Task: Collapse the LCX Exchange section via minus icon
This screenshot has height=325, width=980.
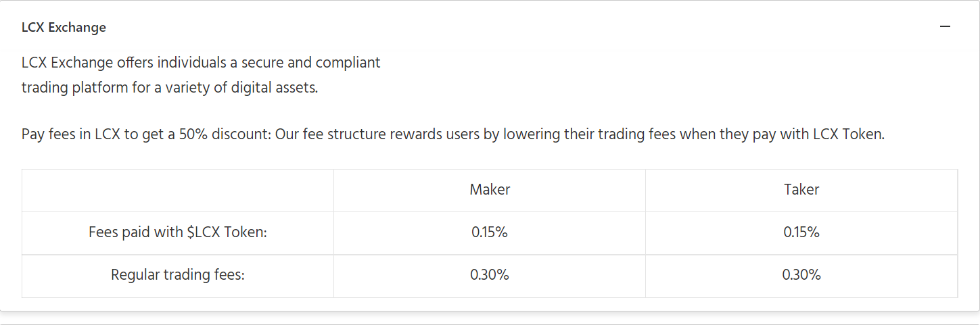Action: click(945, 27)
